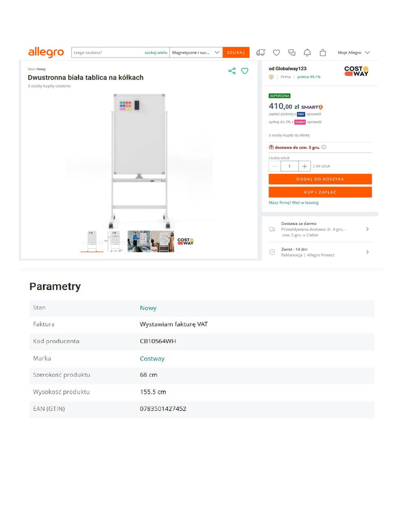Open the shopping cart bag icon
Viewport: 399px width, 532px height.
[x=323, y=52]
